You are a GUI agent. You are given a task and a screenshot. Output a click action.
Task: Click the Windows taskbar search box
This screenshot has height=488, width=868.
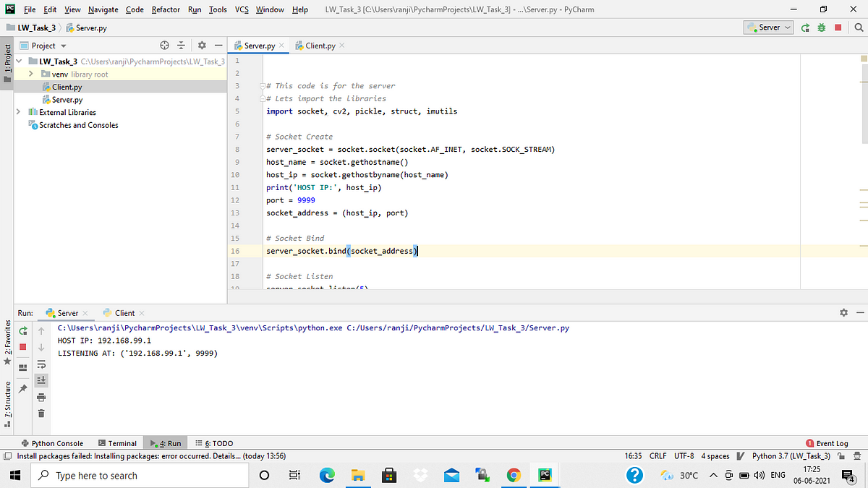141,475
